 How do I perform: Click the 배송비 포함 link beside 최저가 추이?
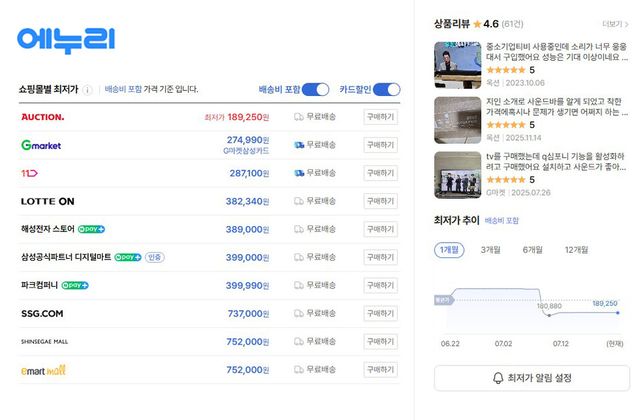502,221
